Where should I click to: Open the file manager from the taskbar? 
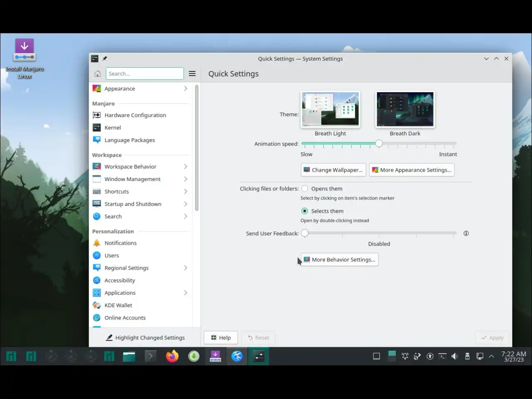pos(129,356)
